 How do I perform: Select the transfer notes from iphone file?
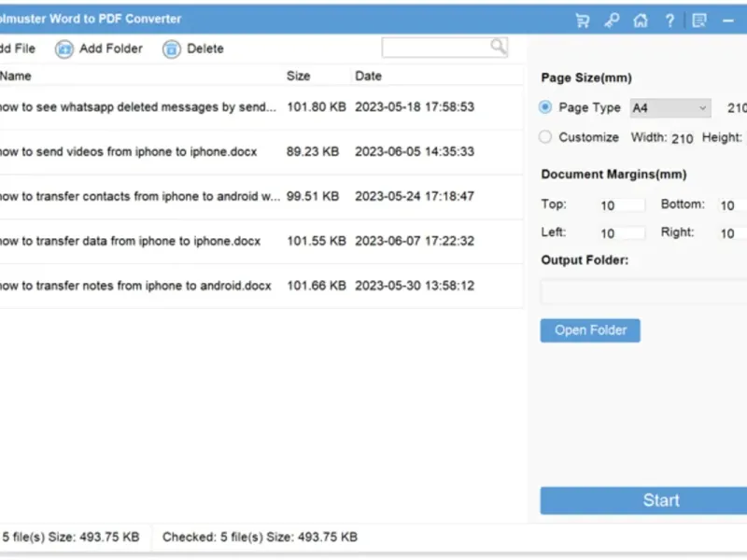[x=261, y=286]
